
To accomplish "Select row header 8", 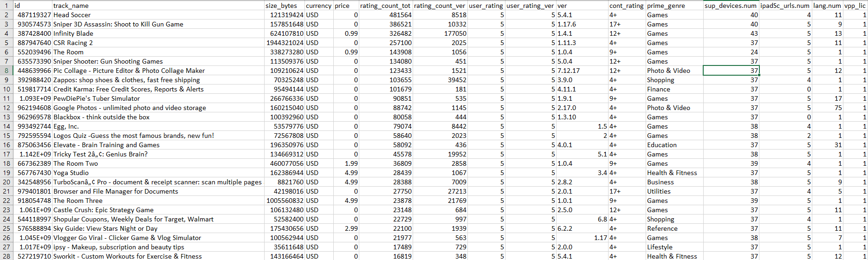I will coord(6,71).
